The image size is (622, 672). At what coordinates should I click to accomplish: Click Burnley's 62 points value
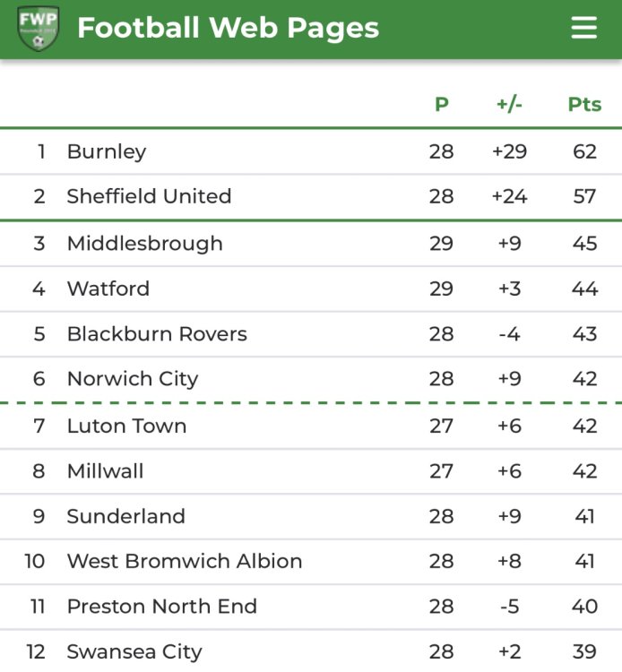(584, 151)
